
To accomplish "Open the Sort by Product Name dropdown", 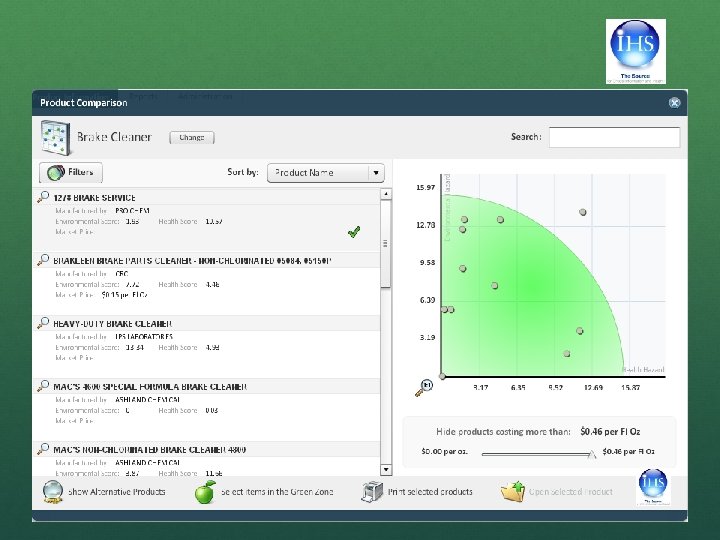I will (x=326, y=173).
